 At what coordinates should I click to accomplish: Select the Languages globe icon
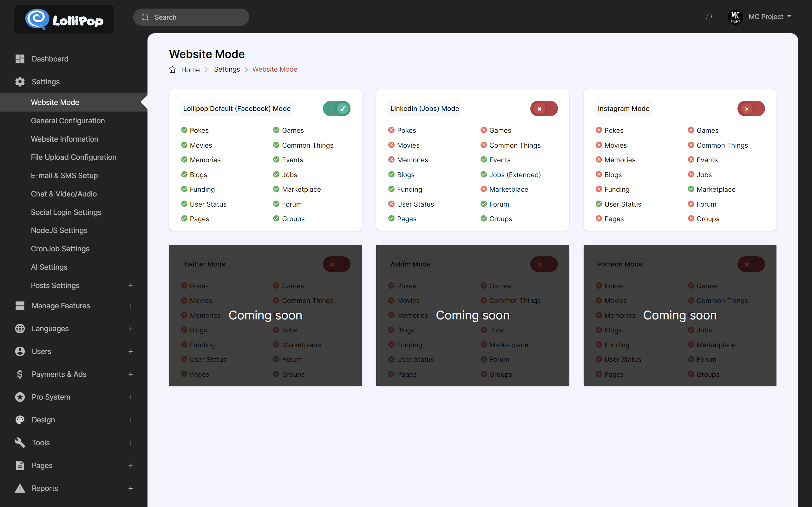(x=19, y=329)
